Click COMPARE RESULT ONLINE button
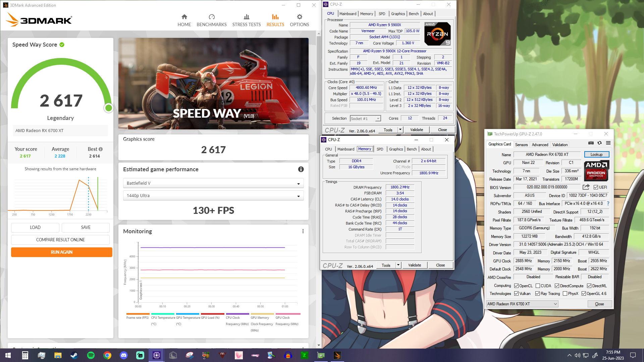This screenshot has height=362, width=644. point(60,240)
